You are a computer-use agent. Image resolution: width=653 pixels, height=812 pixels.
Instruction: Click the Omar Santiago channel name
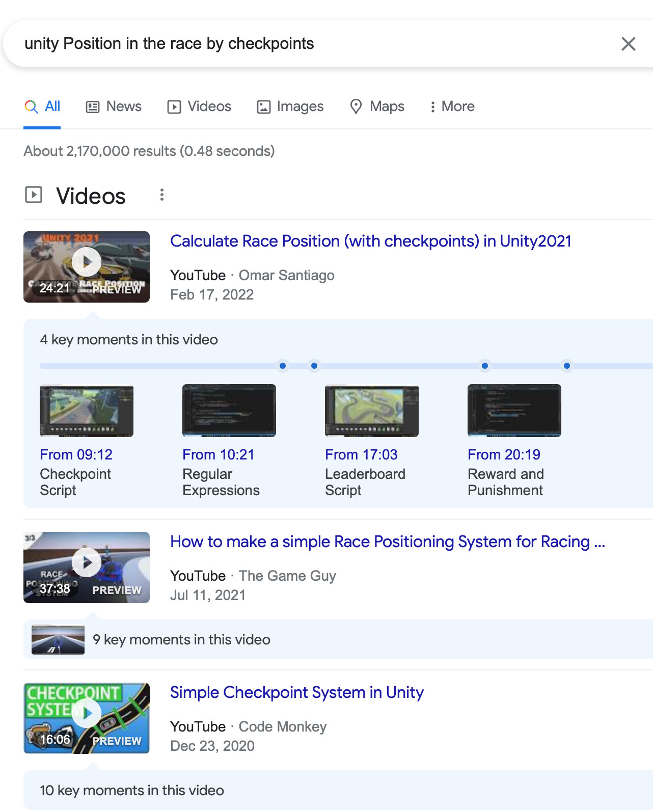[287, 275]
